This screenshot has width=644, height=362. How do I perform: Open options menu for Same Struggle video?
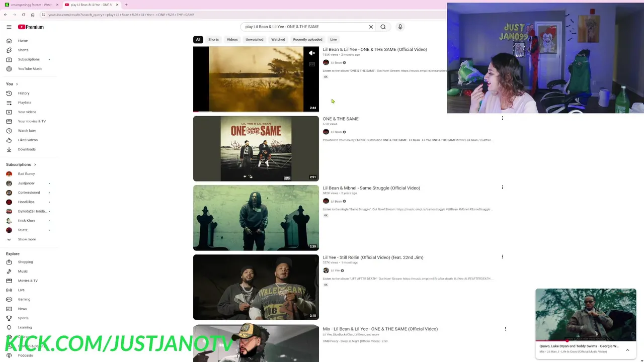[x=502, y=188]
